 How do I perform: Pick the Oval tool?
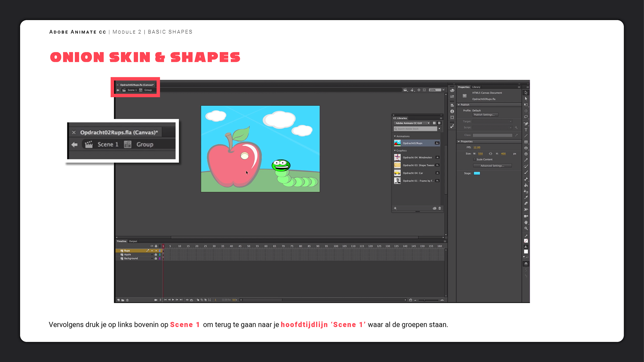pos(526,148)
